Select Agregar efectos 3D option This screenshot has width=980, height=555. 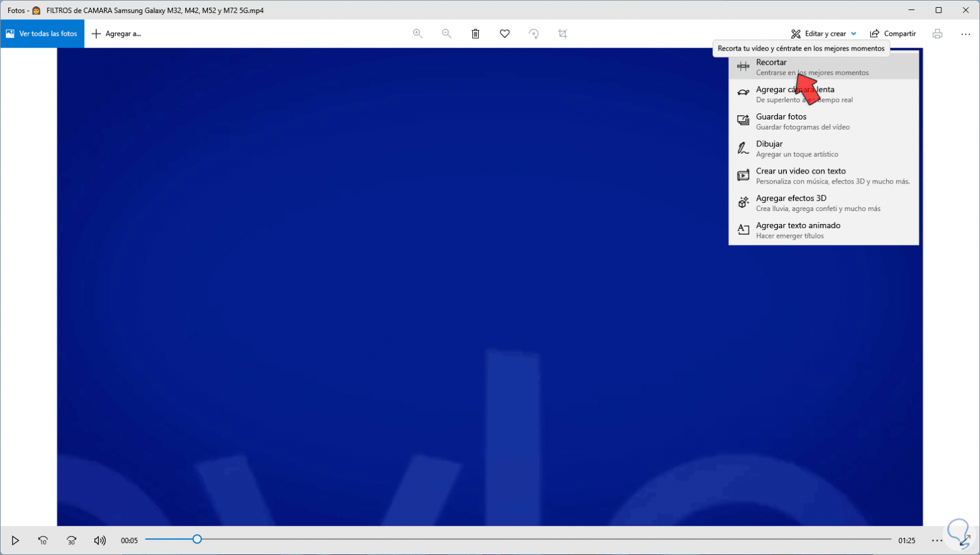point(824,203)
